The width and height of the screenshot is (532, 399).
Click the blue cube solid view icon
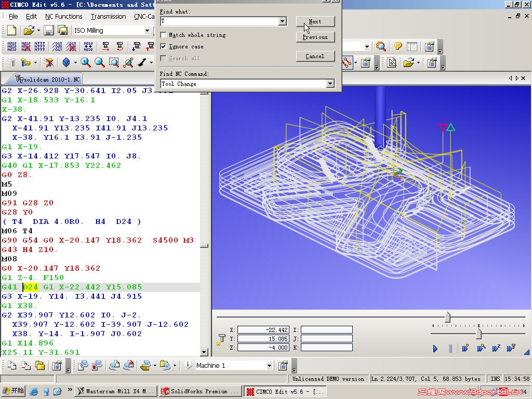point(66,62)
